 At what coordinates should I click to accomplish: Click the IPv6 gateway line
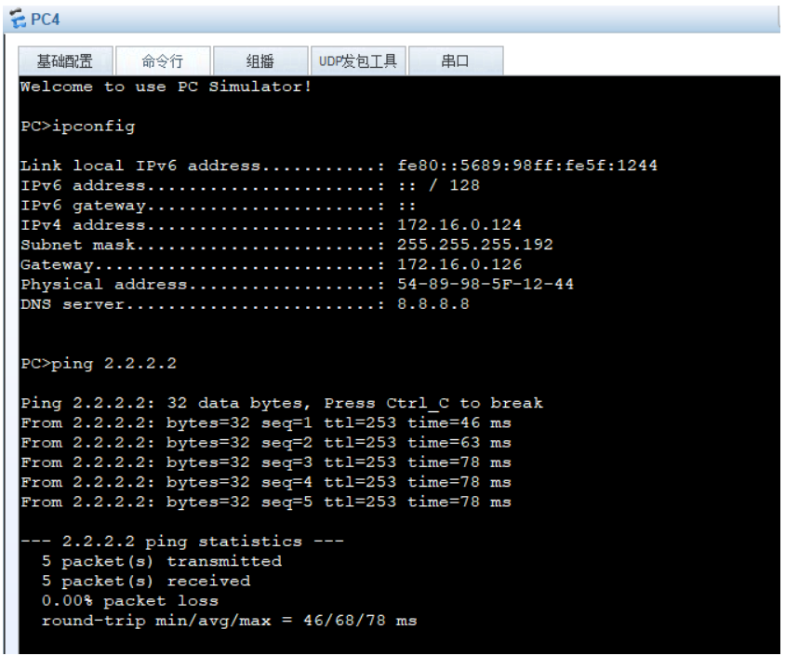pyautogui.click(x=218, y=206)
